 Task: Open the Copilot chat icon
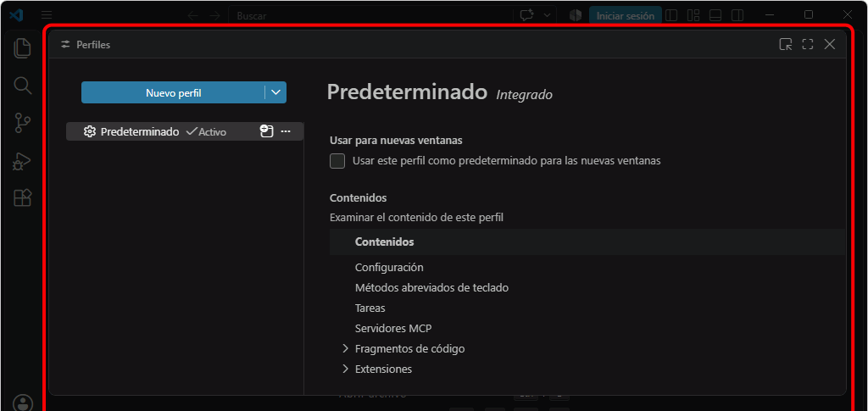click(526, 15)
